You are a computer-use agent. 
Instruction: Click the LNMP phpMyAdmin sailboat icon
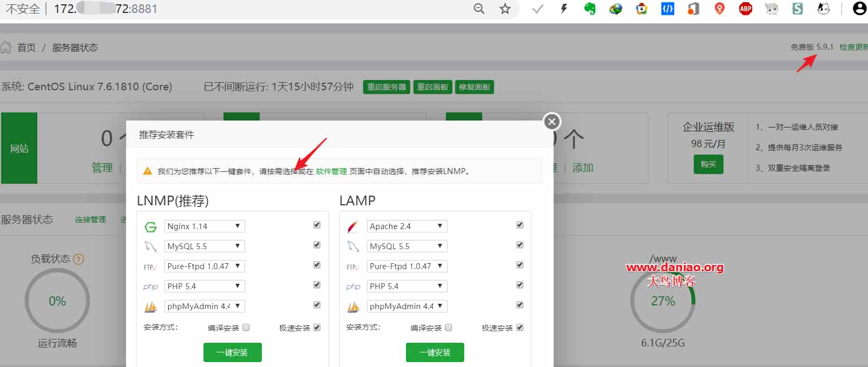(x=150, y=306)
